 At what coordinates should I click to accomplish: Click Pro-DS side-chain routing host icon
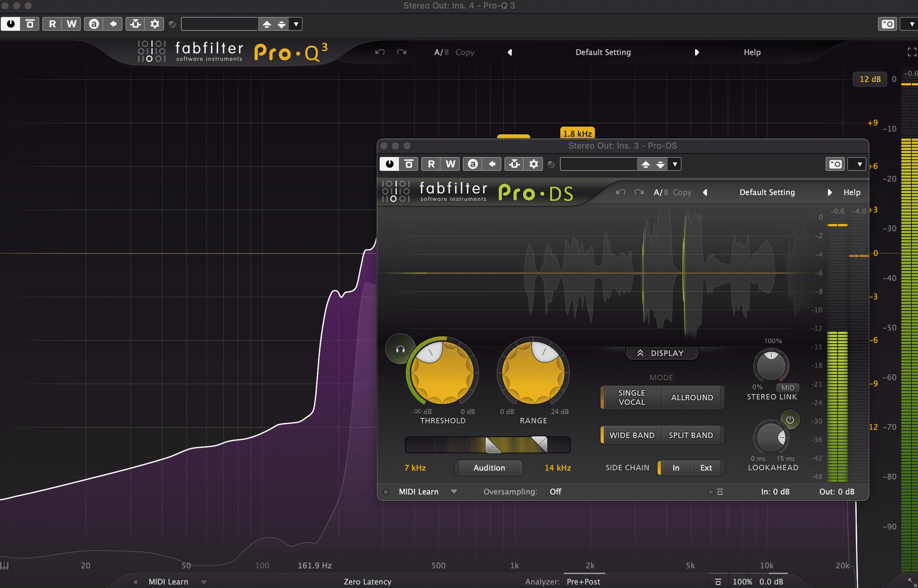(x=514, y=164)
